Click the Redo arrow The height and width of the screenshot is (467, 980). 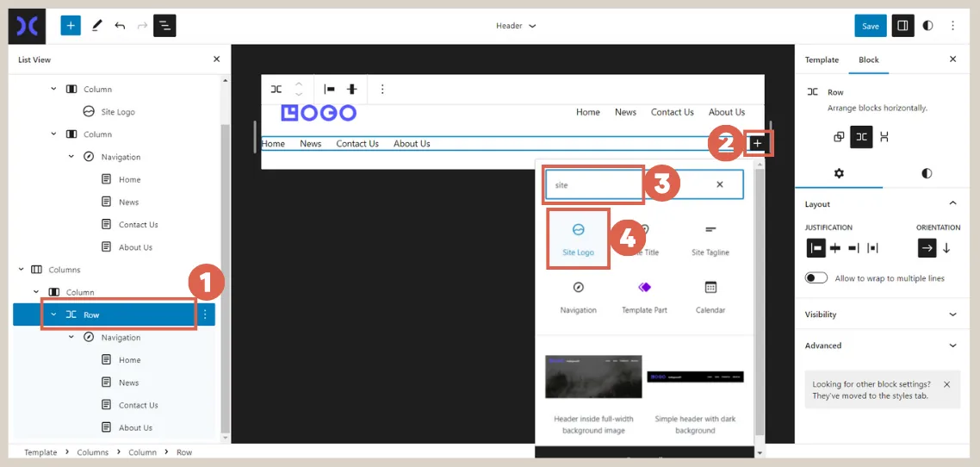[142, 26]
